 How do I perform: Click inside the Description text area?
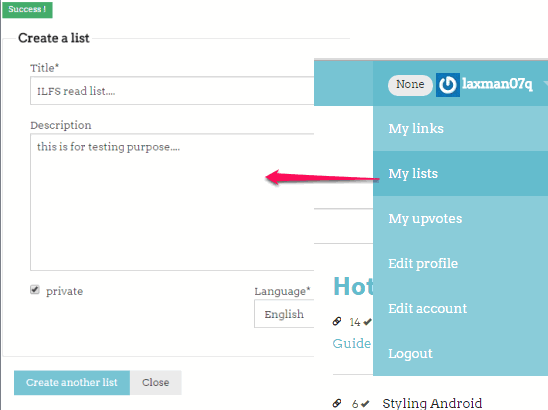pyautogui.click(x=172, y=202)
